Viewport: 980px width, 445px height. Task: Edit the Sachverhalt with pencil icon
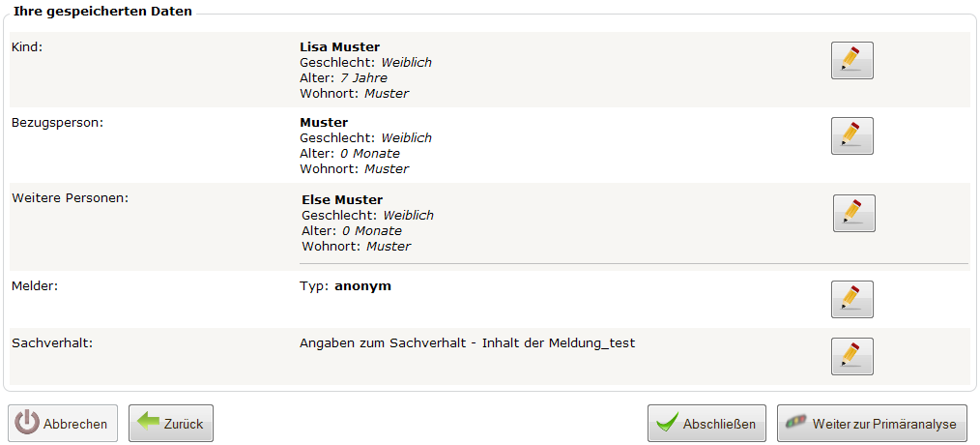tap(851, 356)
